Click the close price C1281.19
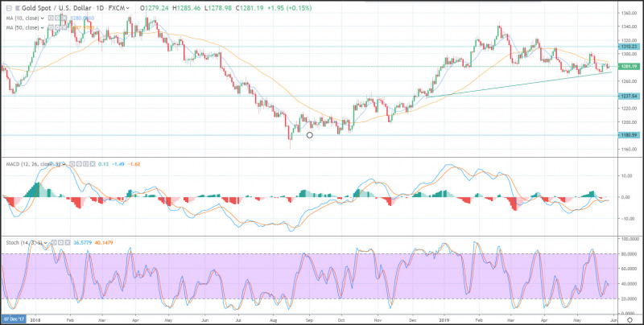Viewport: 644px width, 325px height. click(250, 8)
